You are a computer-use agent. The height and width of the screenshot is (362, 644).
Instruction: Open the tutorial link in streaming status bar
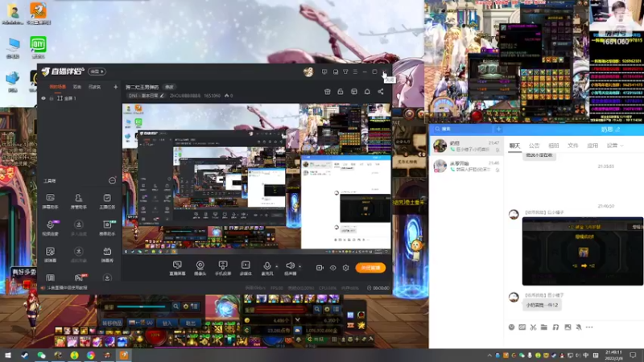(x=67, y=288)
